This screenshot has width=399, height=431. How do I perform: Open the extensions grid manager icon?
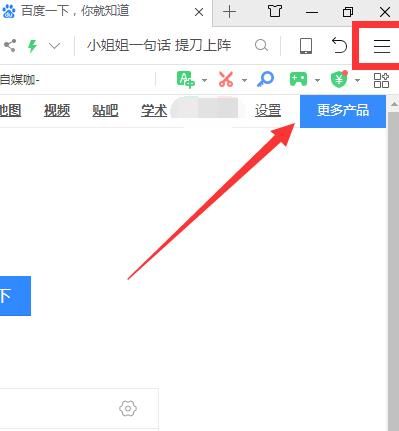click(x=381, y=80)
